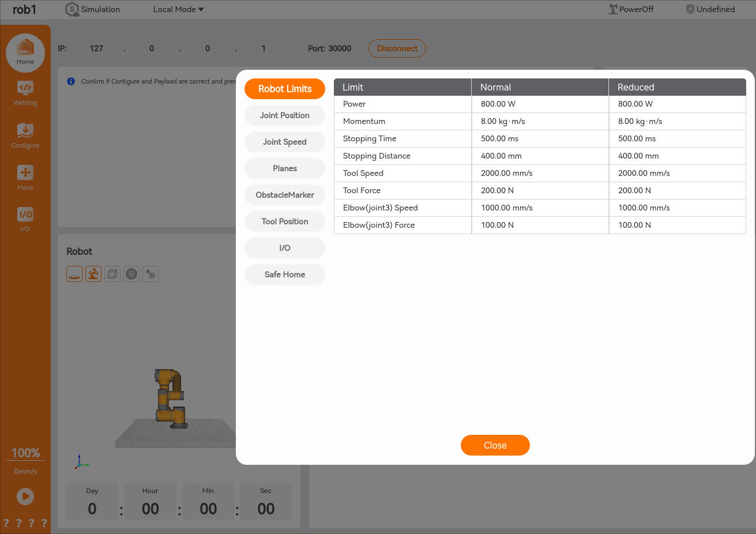
Task: Open the Safe Home tab
Action: [285, 274]
